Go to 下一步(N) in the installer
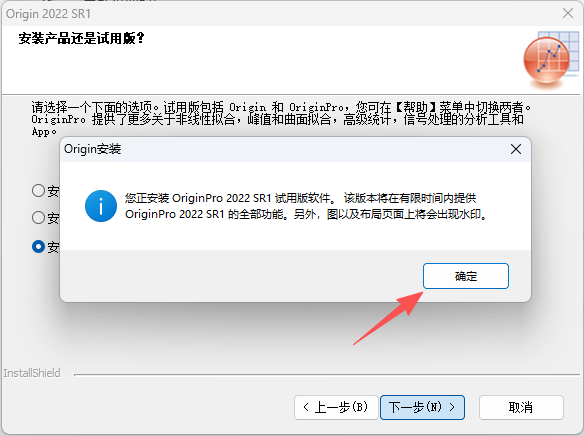Viewport: 584px width, 436px height. pyautogui.click(x=422, y=407)
